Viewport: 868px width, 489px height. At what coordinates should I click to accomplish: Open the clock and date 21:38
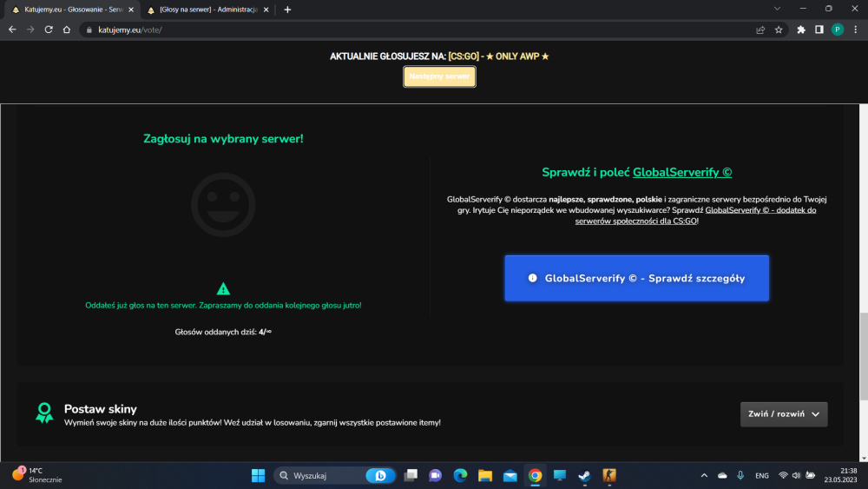click(x=840, y=475)
